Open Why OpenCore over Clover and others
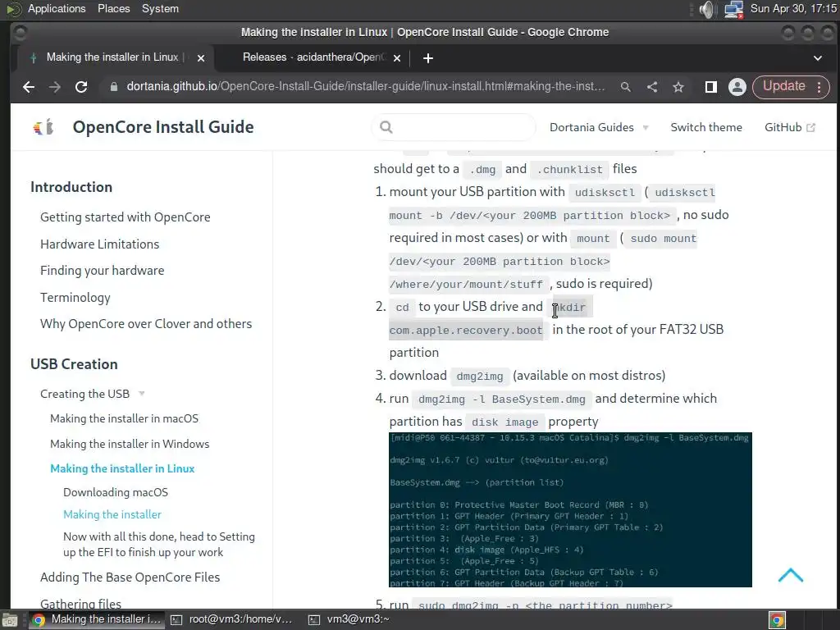840x630 pixels. (x=146, y=324)
